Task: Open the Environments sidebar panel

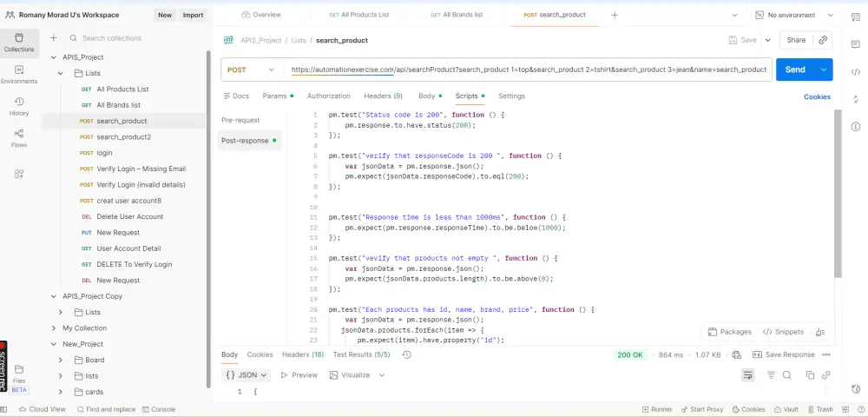Action: [19, 75]
